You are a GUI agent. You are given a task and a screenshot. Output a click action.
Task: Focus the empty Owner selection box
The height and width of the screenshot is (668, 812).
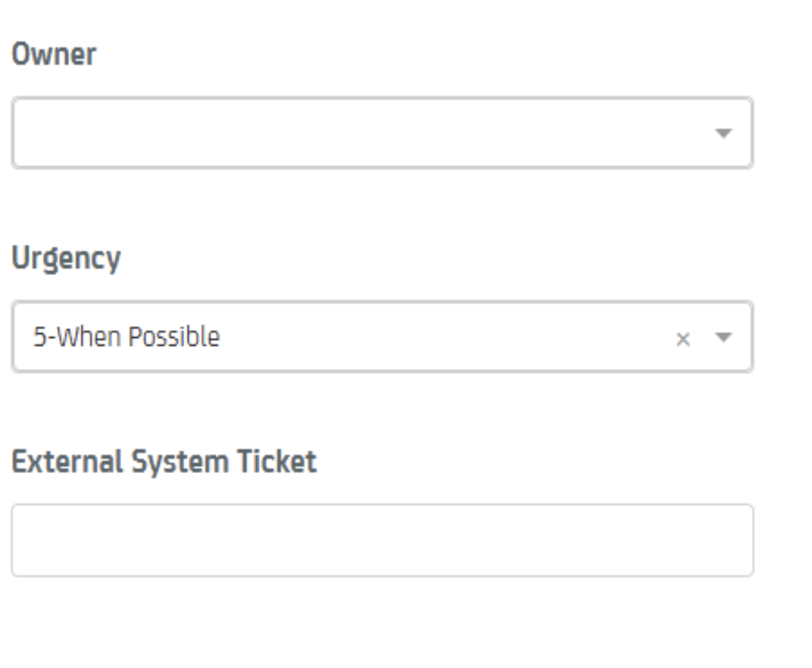point(365,134)
